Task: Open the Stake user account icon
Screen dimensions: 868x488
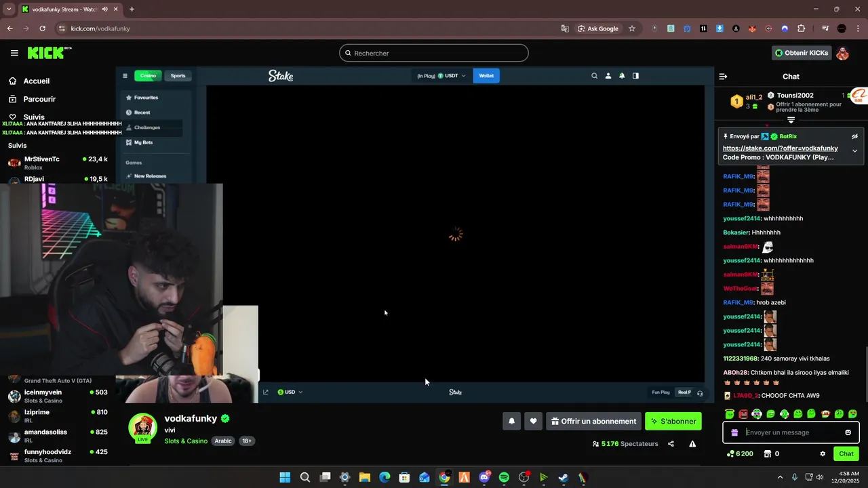Action: click(608, 76)
